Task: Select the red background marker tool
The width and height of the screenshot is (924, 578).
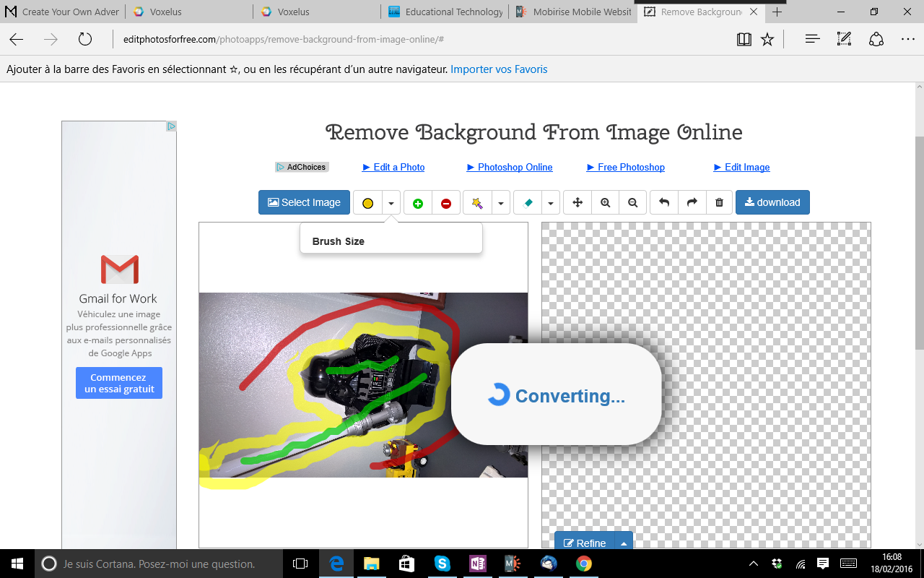Action: point(446,203)
